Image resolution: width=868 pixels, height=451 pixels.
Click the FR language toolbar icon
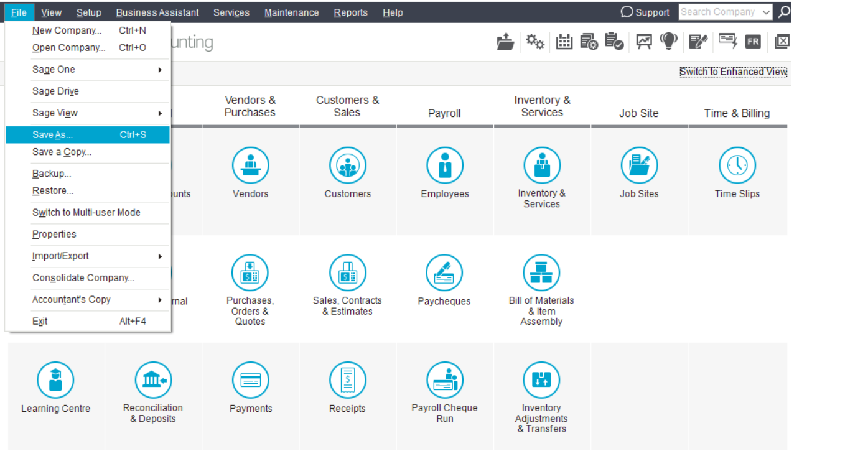753,42
